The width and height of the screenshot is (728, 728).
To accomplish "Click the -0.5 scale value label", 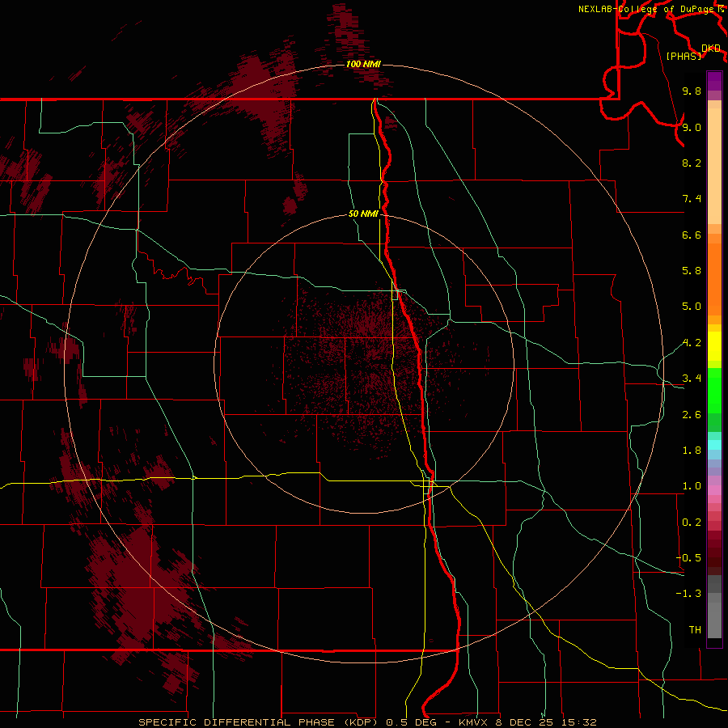I will [688, 558].
